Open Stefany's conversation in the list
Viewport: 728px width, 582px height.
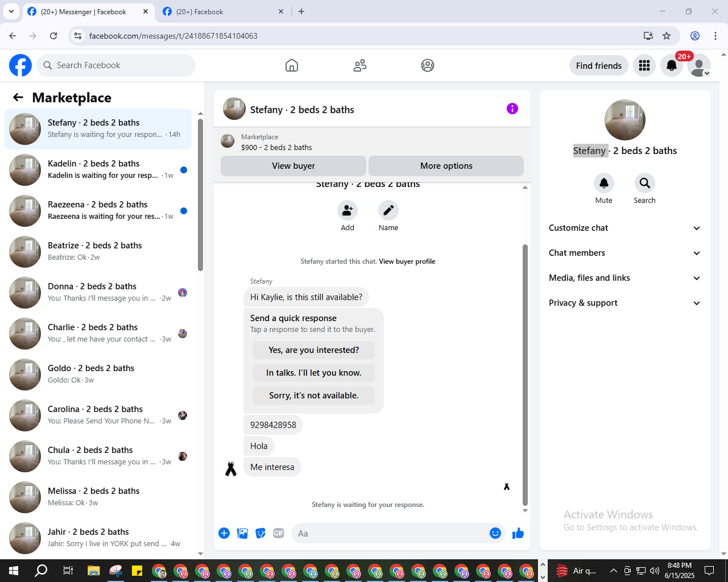(98, 129)
